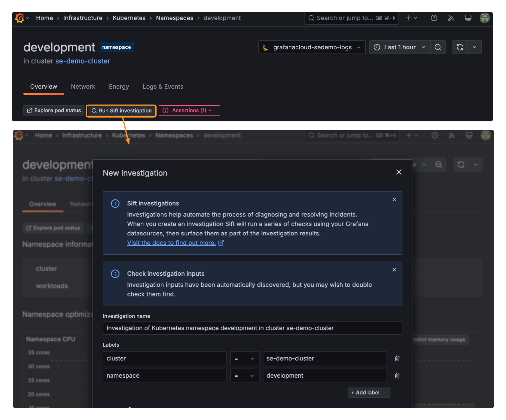Click the Grafana logo in top bar
This screenshot has width=506, height=420.
(20, 18)
